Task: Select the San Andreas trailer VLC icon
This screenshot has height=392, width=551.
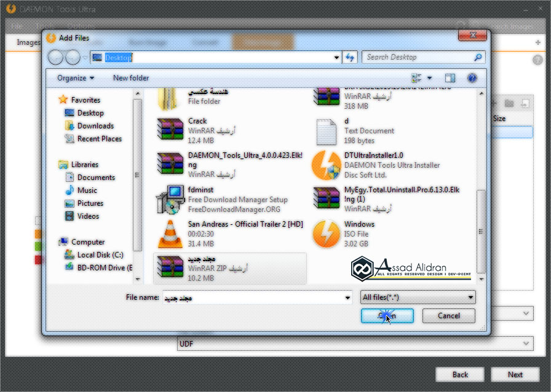Action: [170, 234]
